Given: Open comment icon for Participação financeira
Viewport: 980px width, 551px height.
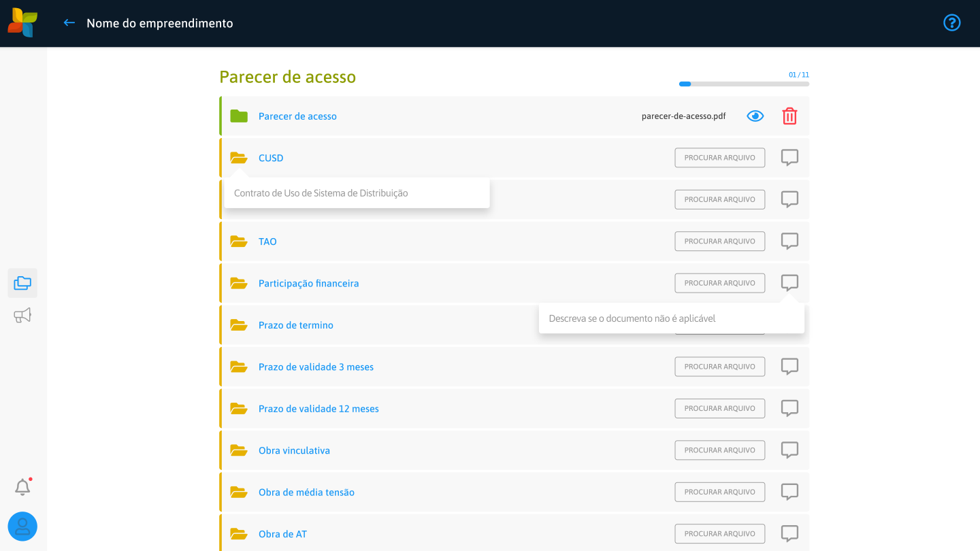Looking at the screenshot, I should [x=789, y=283].
